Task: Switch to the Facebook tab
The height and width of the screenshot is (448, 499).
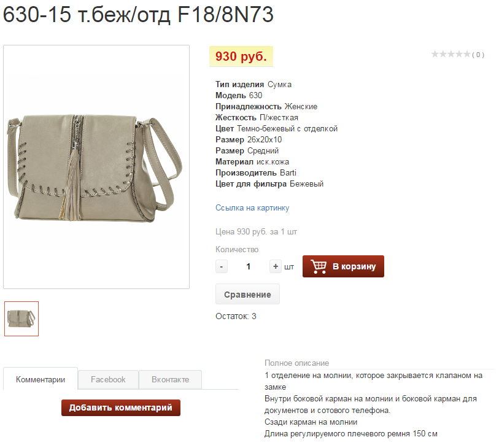Action: coord(108,379)
